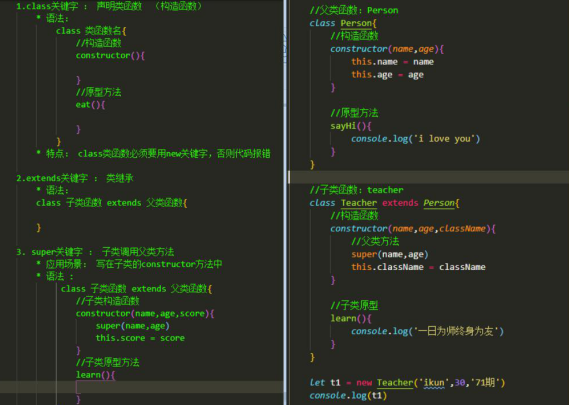The height and width of the screenshot is (405, 569).
Task: Click the comment '//父类方法'
Action: [x=375, y=241]
